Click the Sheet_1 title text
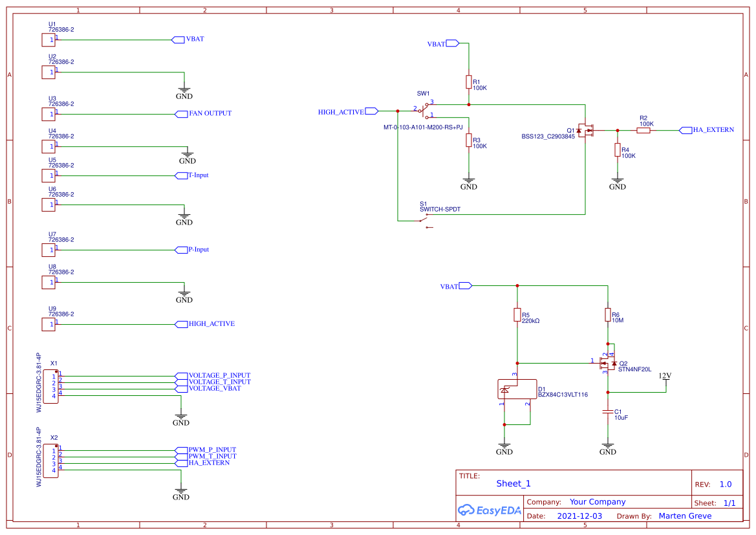Viewport: 756px width, 535px height. tap(513, 483)
